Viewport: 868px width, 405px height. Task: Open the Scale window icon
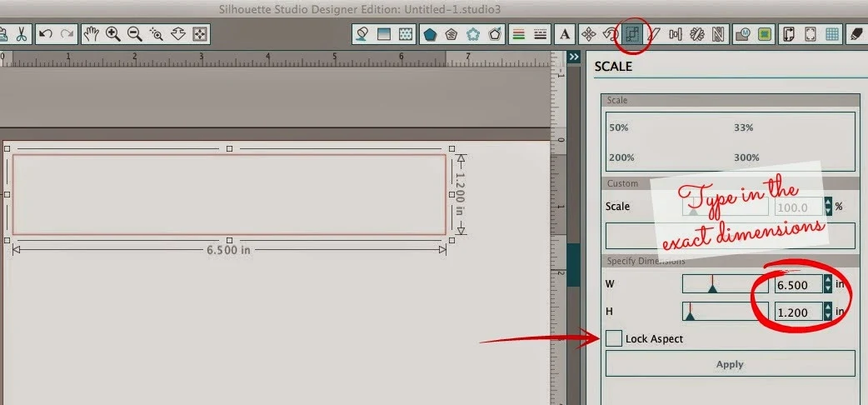click(x=631, y=34)
